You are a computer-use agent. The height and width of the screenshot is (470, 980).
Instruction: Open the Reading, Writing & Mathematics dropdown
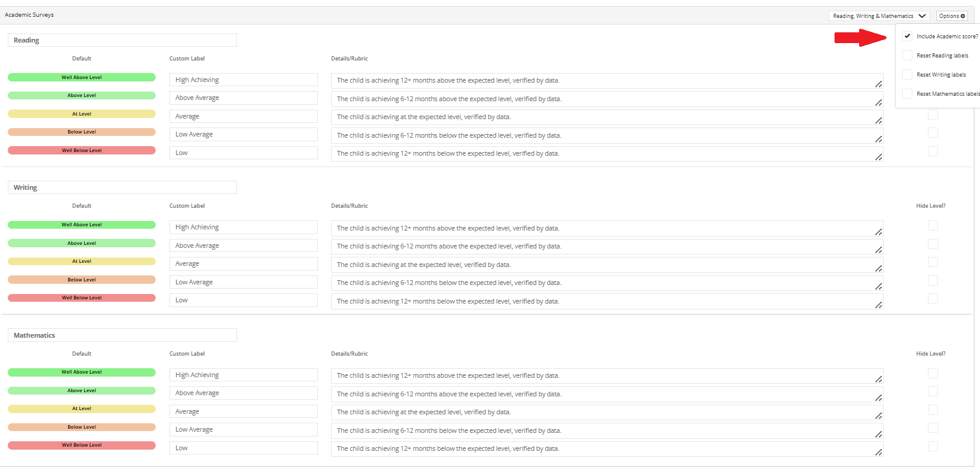[x=879, y=16]
